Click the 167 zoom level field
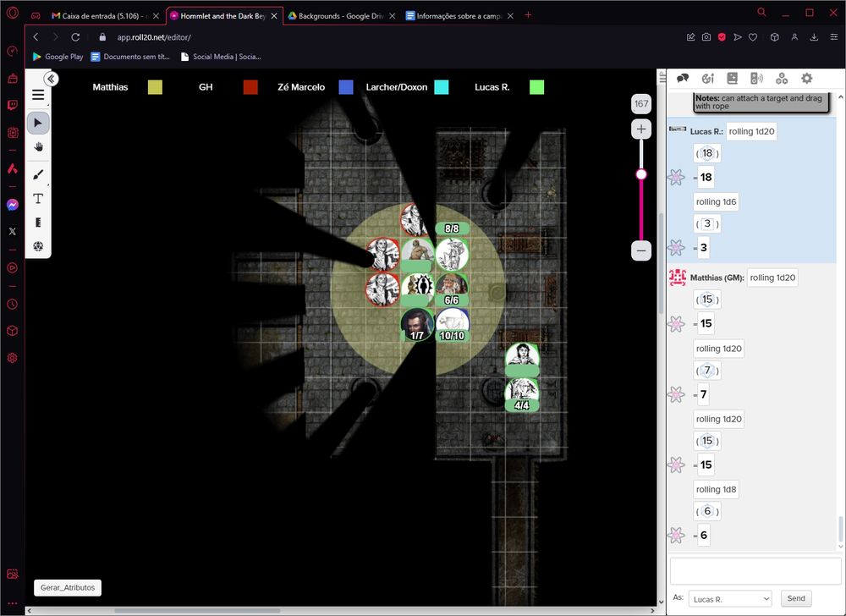The width and height of the screenshot is (846, 616). (x=641, y=103)
